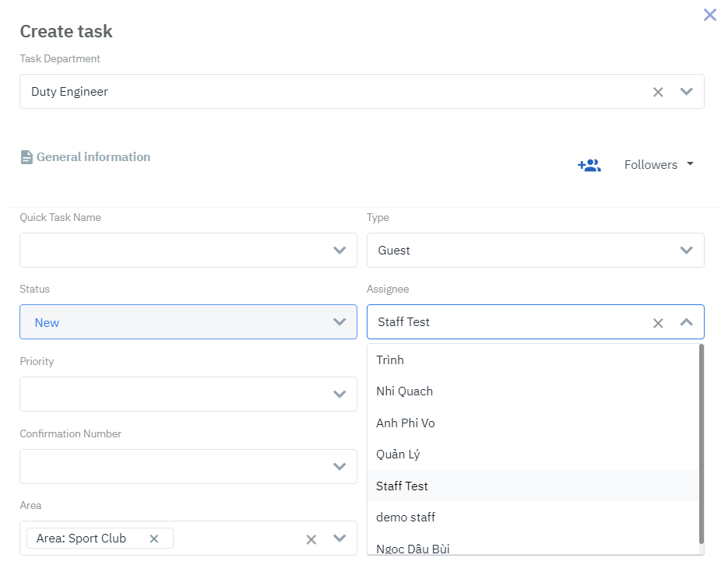Open the Followers dropdown
This screenshot has height=565, width=728.
[659, 165]
